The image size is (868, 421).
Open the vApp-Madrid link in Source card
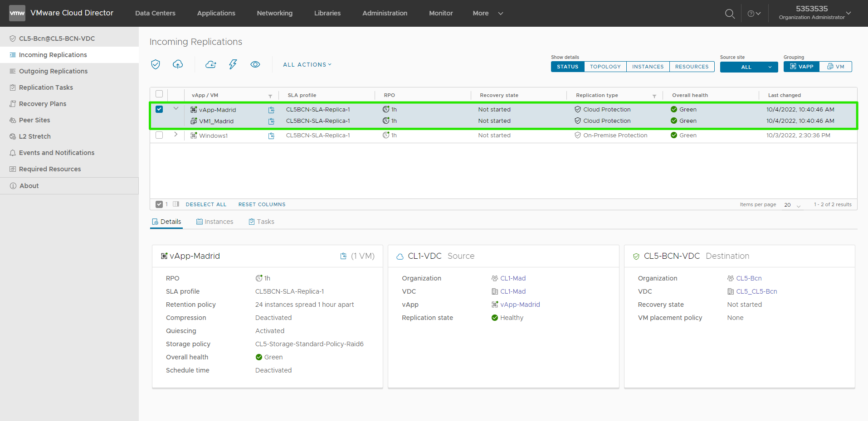tap(520, 305)
